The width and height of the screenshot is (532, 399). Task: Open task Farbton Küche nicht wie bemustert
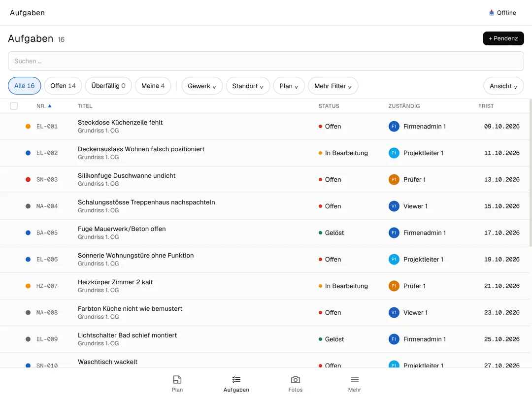point(130,309)
